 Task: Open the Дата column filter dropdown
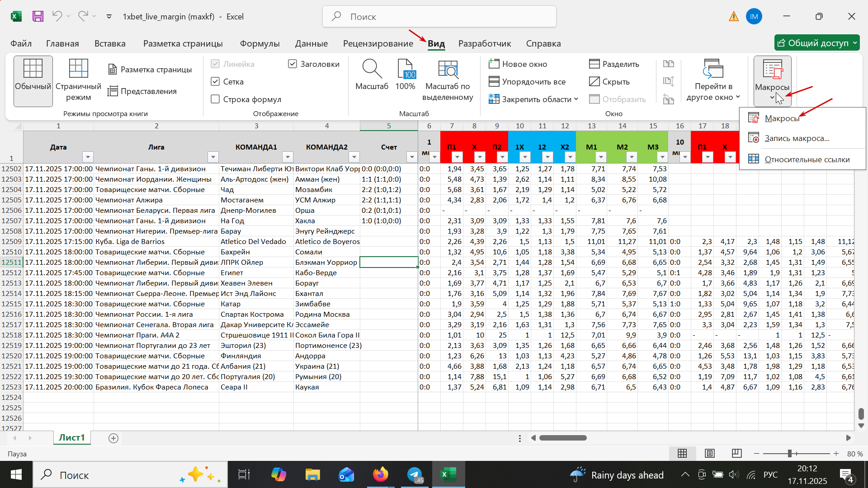88,157
